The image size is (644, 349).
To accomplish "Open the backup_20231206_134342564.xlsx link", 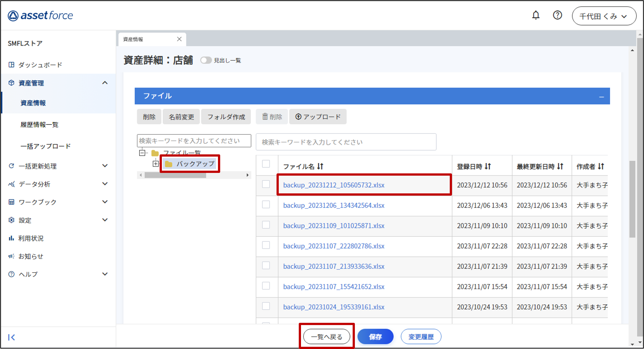I will (x=334, y=205).
